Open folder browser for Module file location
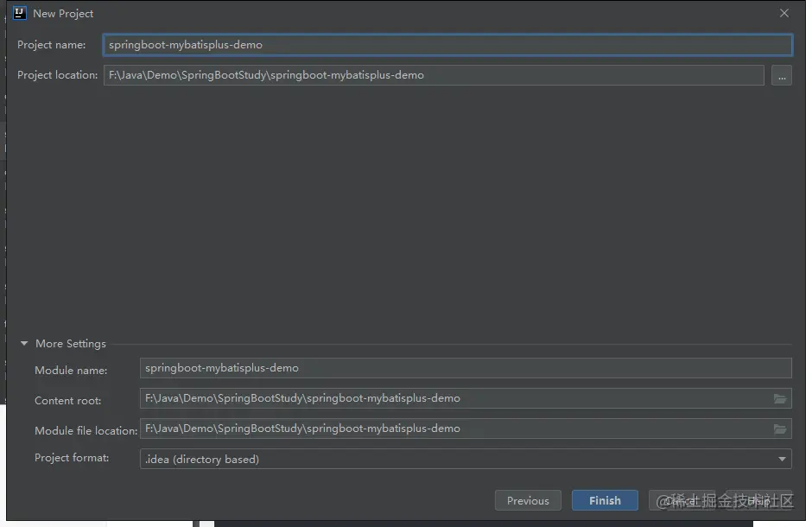The image size is (812, 527). click(x=780, y=429)
